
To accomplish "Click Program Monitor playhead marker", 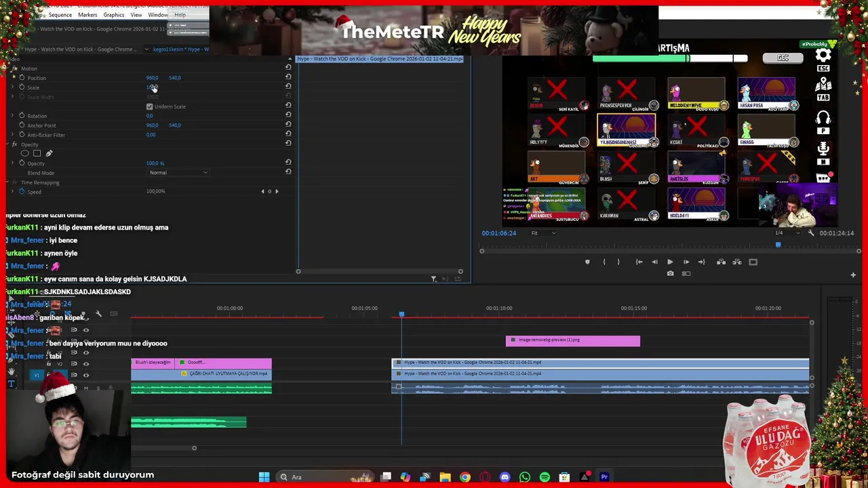I will [778, 245].
